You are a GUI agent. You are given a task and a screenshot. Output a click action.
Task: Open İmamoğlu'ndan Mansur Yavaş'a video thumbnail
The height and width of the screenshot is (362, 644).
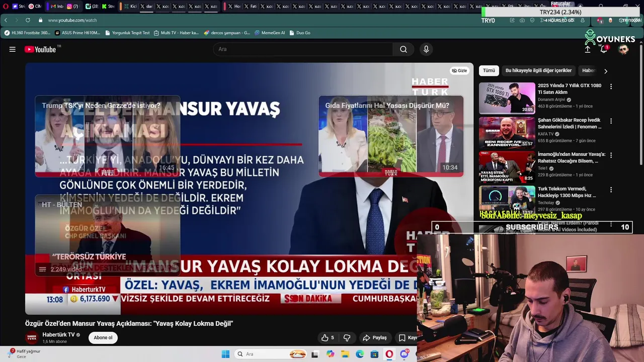pyautogui.click(x=507, y=167)
